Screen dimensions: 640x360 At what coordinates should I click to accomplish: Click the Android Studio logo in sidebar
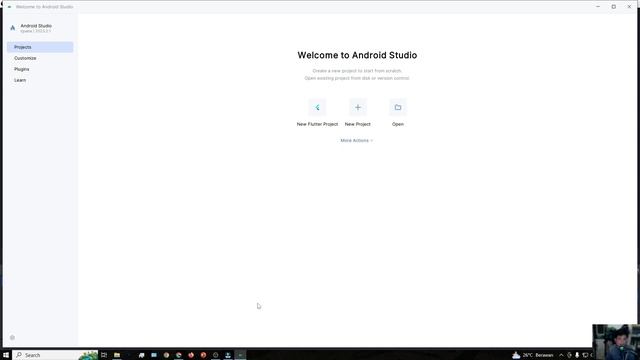point(13,28)
